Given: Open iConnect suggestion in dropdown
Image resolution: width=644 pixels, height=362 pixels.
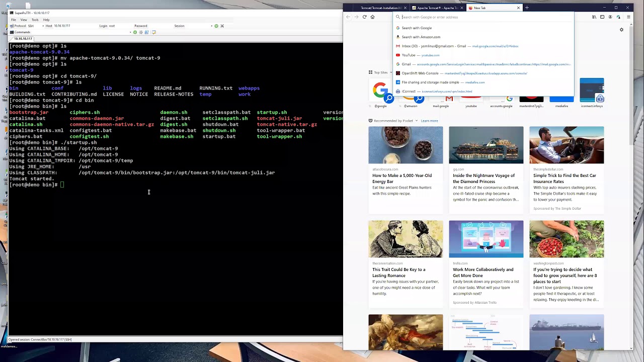Looking at the screenshot, I should (484, 92).
